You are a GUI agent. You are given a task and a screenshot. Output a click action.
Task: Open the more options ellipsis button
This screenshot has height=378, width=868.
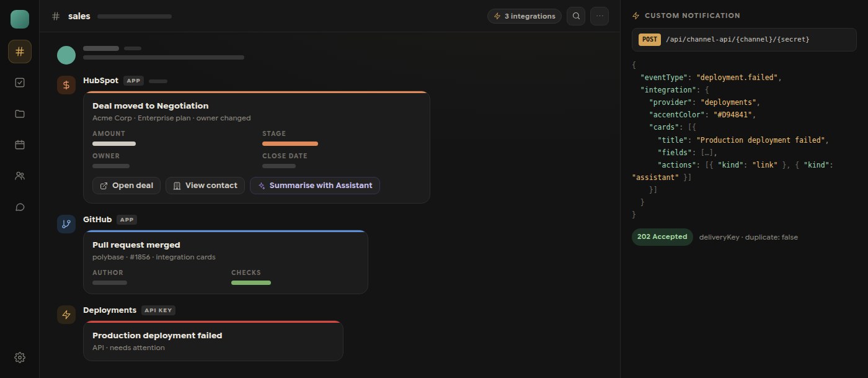tap(600, 16)
